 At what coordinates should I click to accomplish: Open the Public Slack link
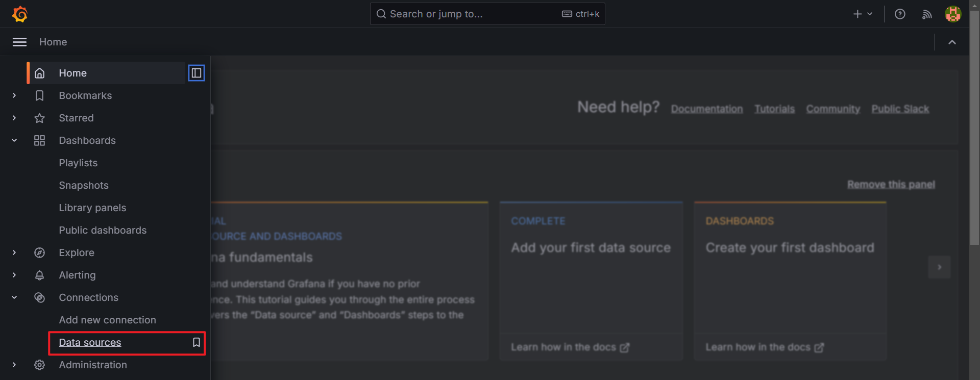point(900,109)
